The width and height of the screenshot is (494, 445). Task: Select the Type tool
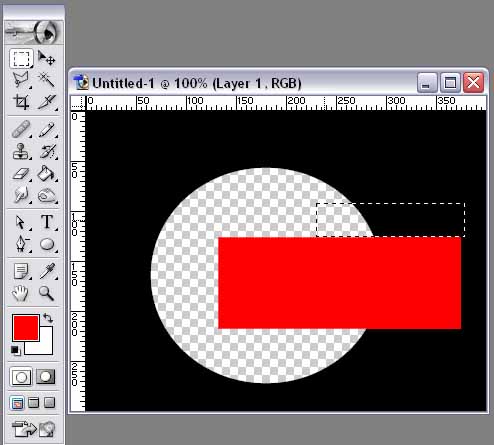pyautogui.click(x=47, y=222)
